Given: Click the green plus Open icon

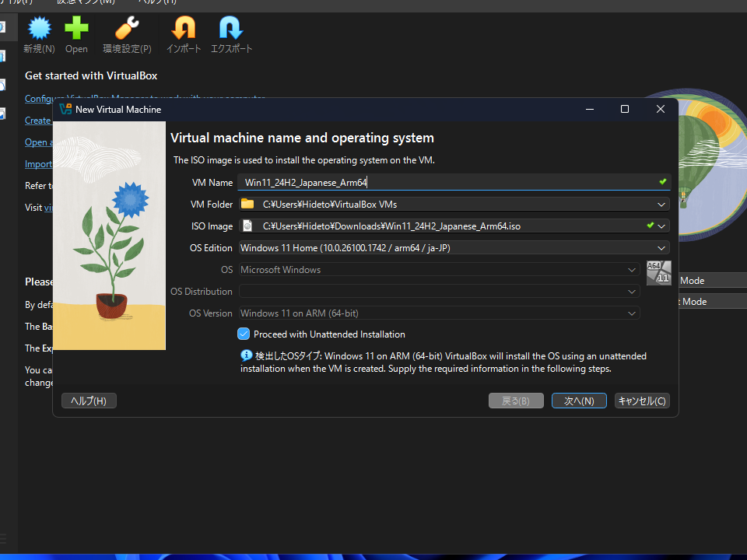Looking at the screenshot, I should pos(75,31).
